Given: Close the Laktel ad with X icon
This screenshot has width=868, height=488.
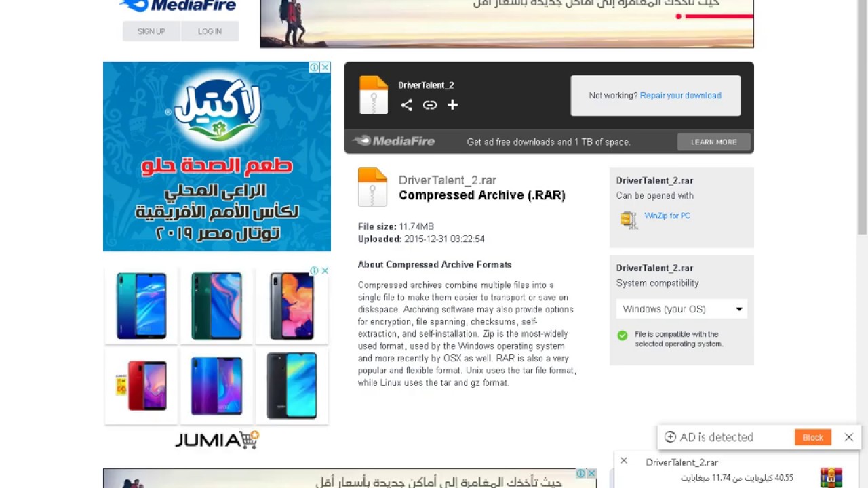Looking at the screenshot, I should click(x=325, y=67).
